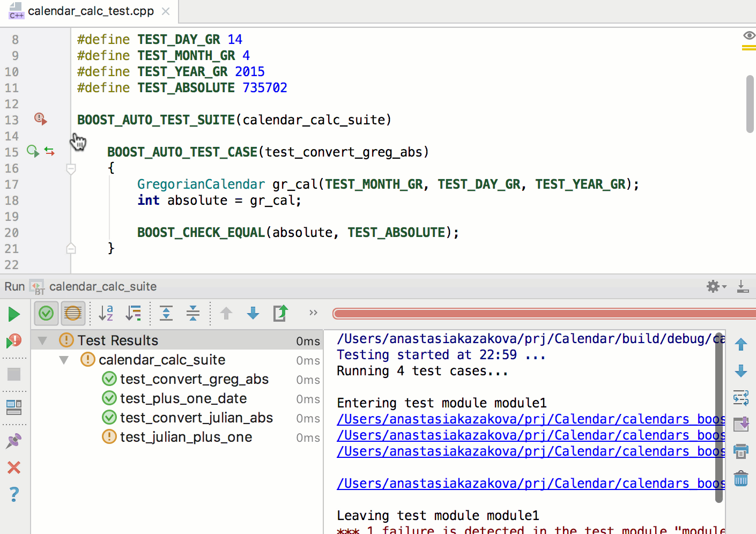Click 'Leaving test module module1' line

click(438, 516)
